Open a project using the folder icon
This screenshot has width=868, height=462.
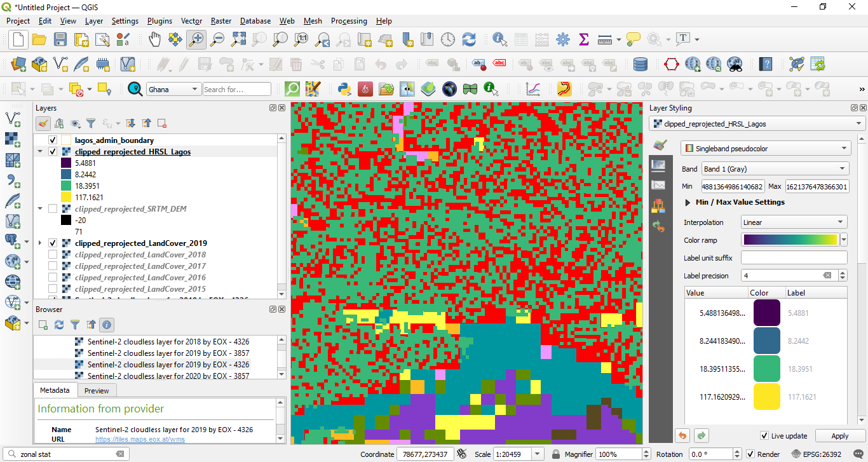39,39
